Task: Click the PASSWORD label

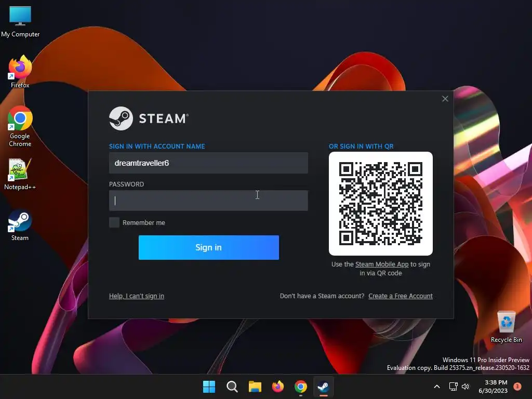Action: tap(126, 184)
